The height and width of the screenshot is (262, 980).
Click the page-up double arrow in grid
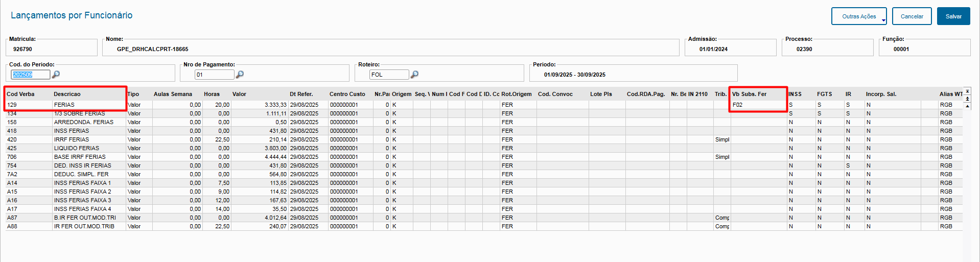click(967, 98)
